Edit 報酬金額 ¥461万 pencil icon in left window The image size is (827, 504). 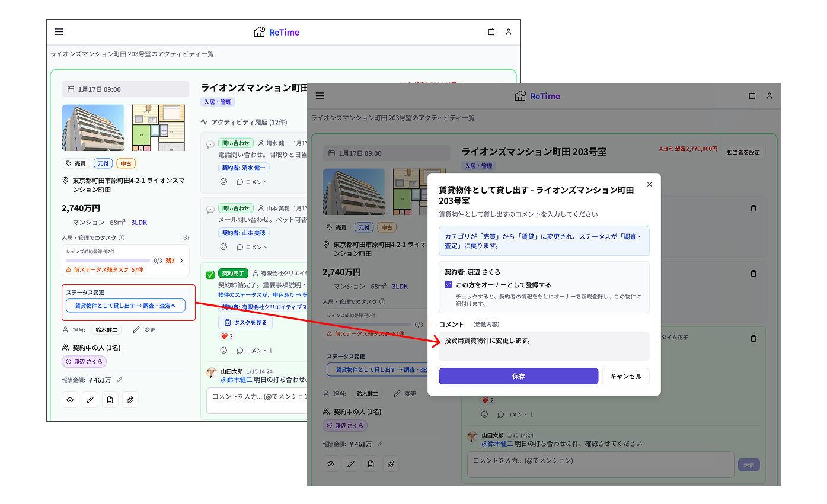coord(119,380)
